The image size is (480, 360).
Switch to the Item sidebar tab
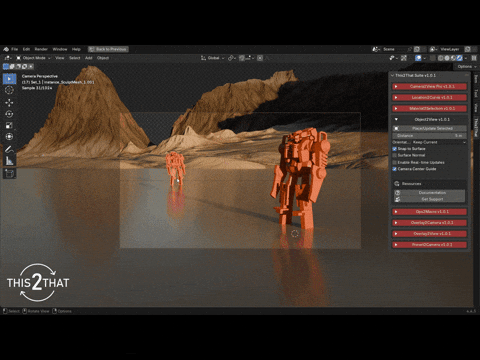coord(476,79)
